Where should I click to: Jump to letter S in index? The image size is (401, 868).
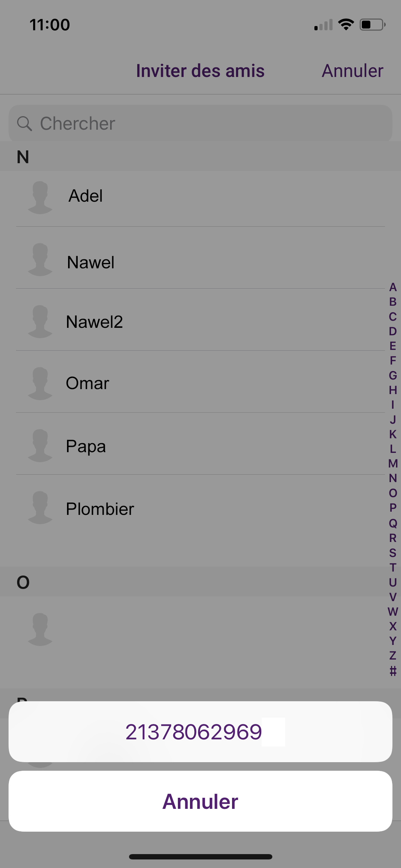[x=393, y=553]
